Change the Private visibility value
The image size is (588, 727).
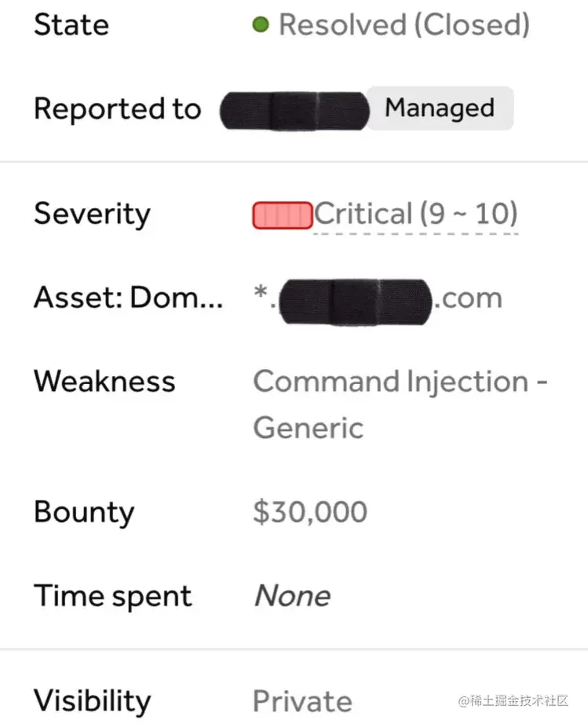point(301,701)
